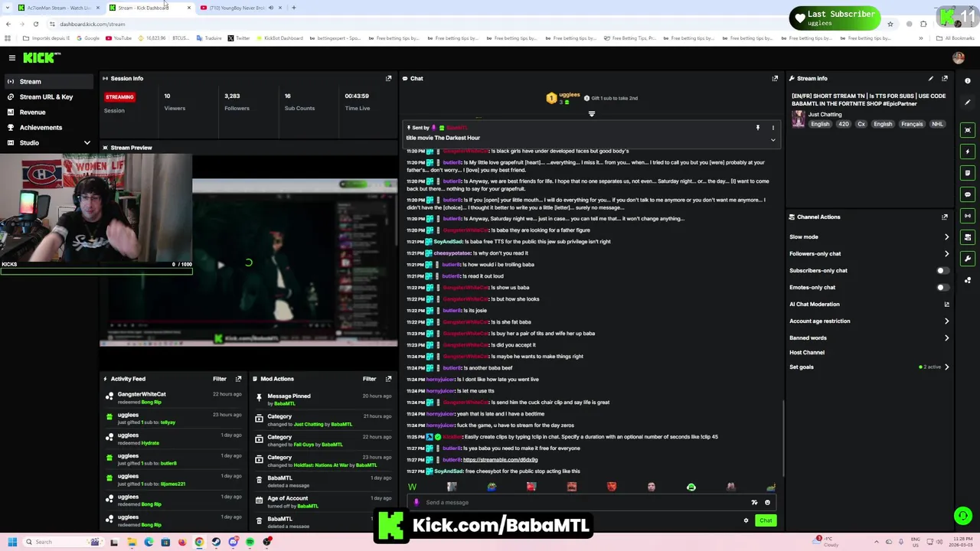Click the address bar URL
Viewport: 980px width, 551px height.
[x=93, y=24]
